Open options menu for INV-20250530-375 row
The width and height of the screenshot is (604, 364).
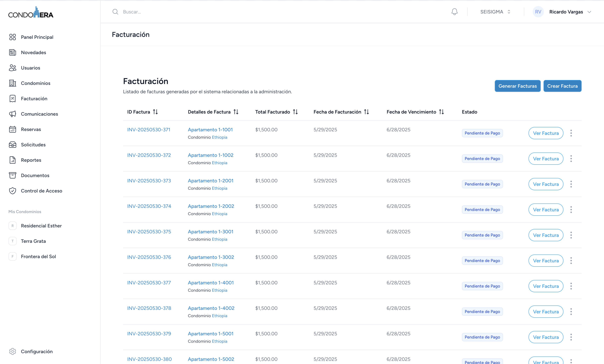click(x=571, y=235)
